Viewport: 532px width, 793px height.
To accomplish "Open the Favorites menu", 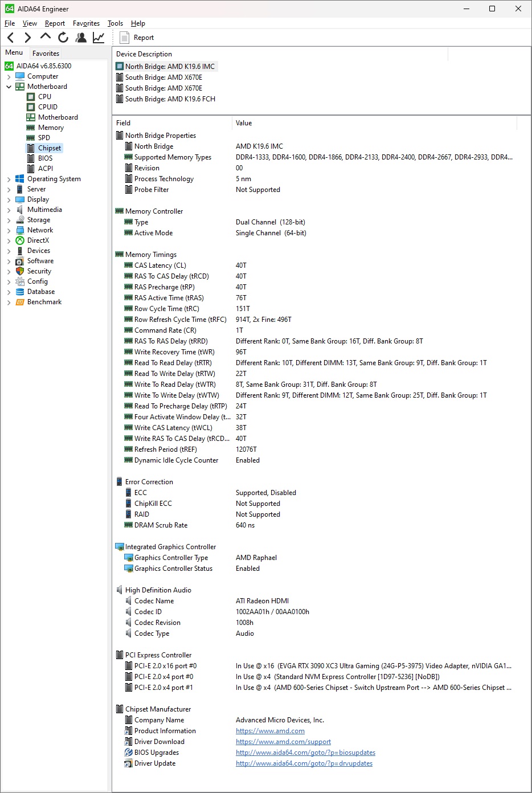I will (86, 23).
